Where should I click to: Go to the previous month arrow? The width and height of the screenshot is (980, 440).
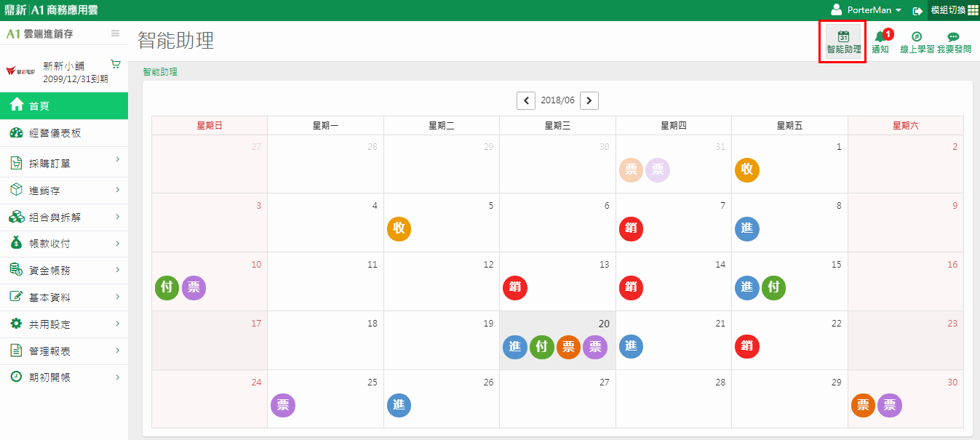(x=526, y=100)
